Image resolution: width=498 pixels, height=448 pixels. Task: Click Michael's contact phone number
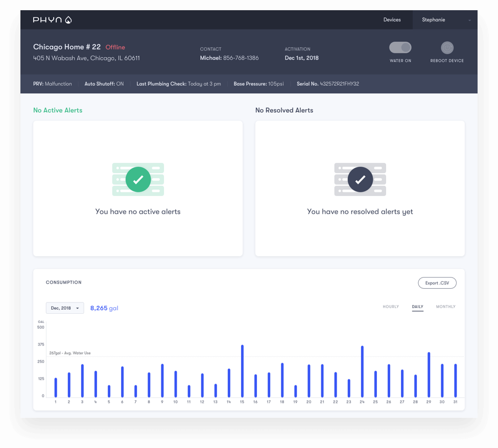[241, 58]
